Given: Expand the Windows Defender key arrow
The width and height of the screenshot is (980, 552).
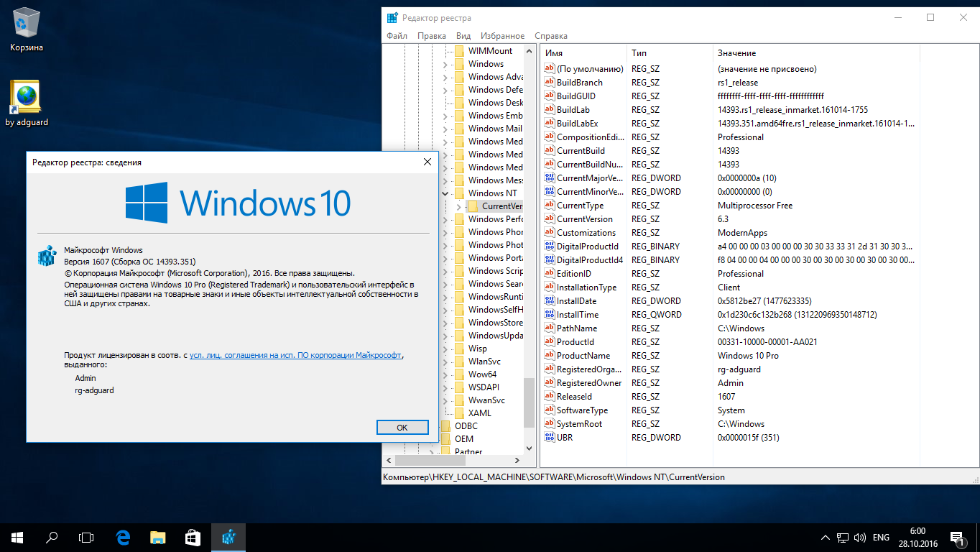Looking at the screenshot, I should pos(445,90).
